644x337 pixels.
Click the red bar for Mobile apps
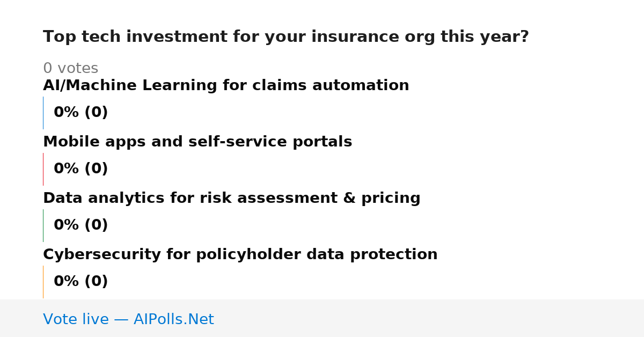click(x=43, y=169)
